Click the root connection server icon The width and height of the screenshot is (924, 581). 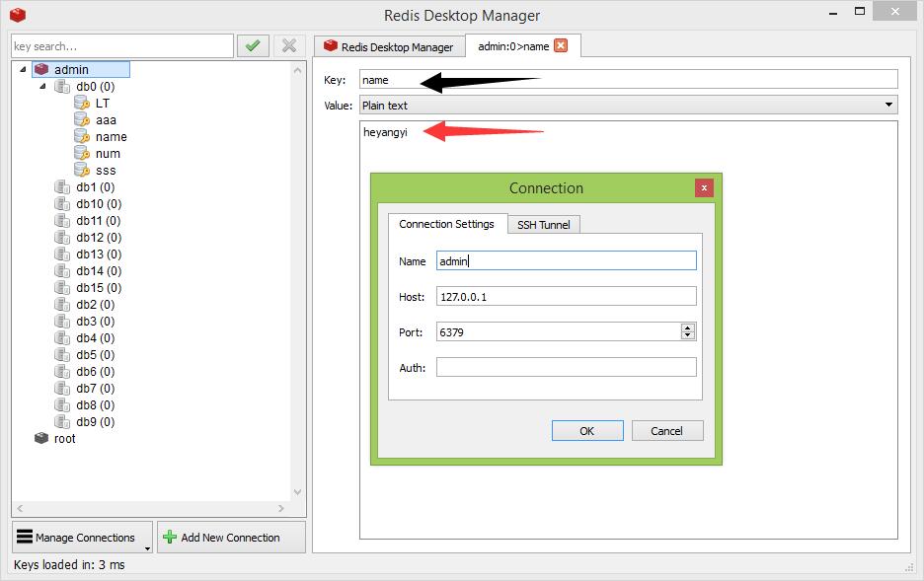click(41, 439)
